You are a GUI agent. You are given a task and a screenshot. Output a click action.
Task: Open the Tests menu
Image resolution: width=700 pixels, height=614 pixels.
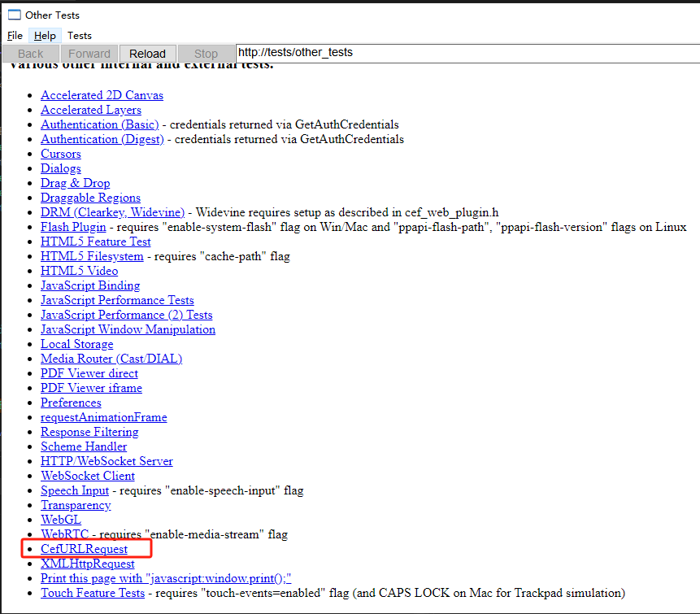point(79,35)
